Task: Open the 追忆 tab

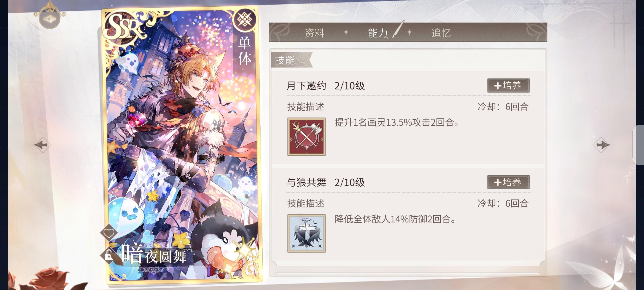Action: tap(441, 33)
